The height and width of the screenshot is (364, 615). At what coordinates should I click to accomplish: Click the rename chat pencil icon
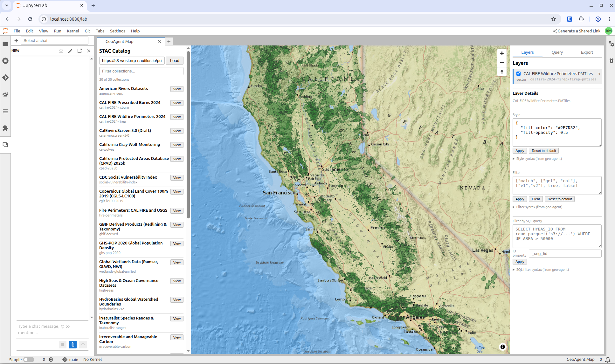coord(70,51)
